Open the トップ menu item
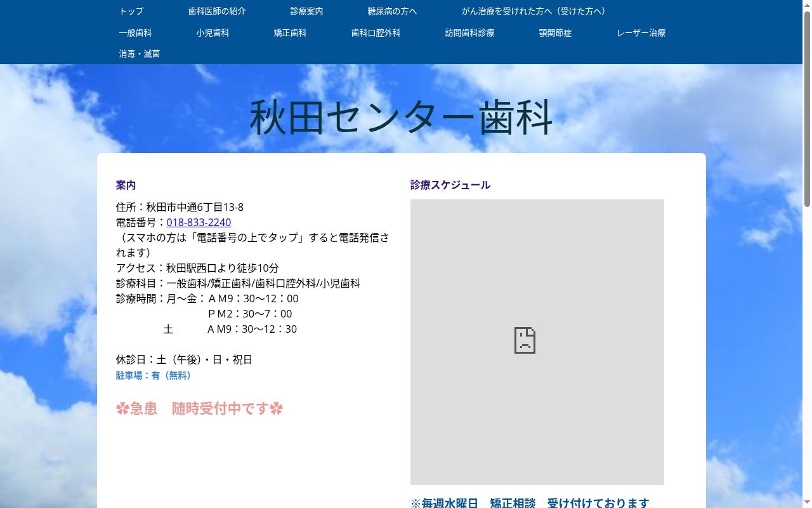This screenshot has width=812, height=508. click(x=131, y=11)
